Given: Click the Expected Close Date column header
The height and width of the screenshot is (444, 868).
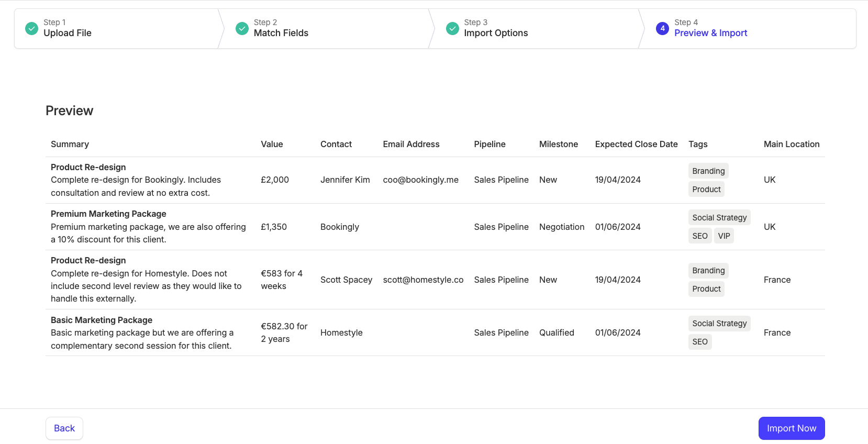Looking at the screenshot, I should coord(636,144).
